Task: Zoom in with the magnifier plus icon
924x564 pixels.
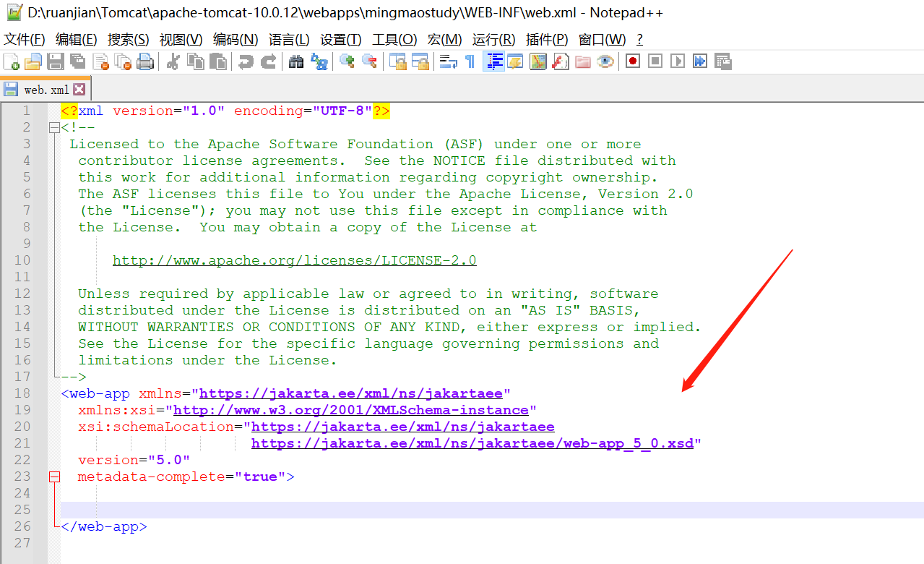Action: (347, 61)
